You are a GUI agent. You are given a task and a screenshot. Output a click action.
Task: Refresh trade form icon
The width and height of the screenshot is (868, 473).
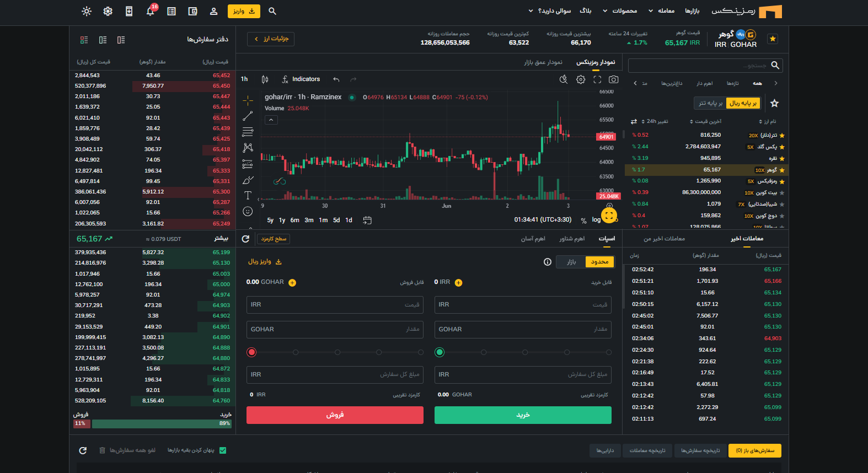[245, 239]
